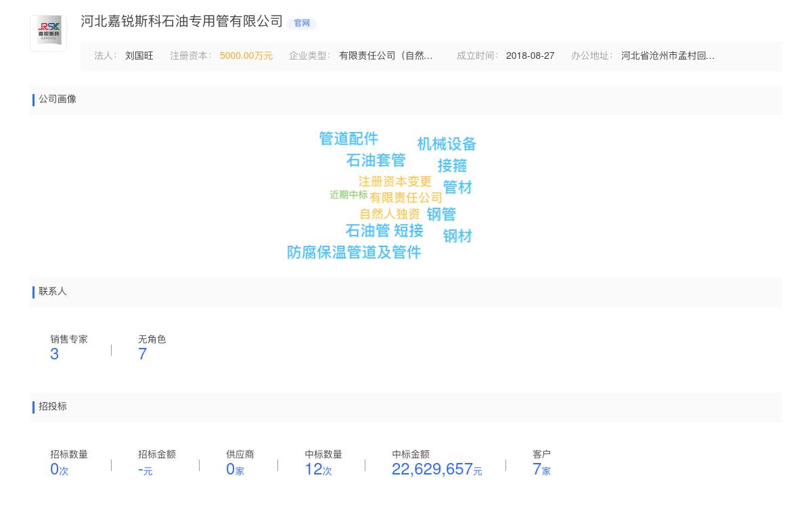The image size is (812, 509).
Task: Select word cloud tag 机械设备
Action: click(x=447, y=144)
